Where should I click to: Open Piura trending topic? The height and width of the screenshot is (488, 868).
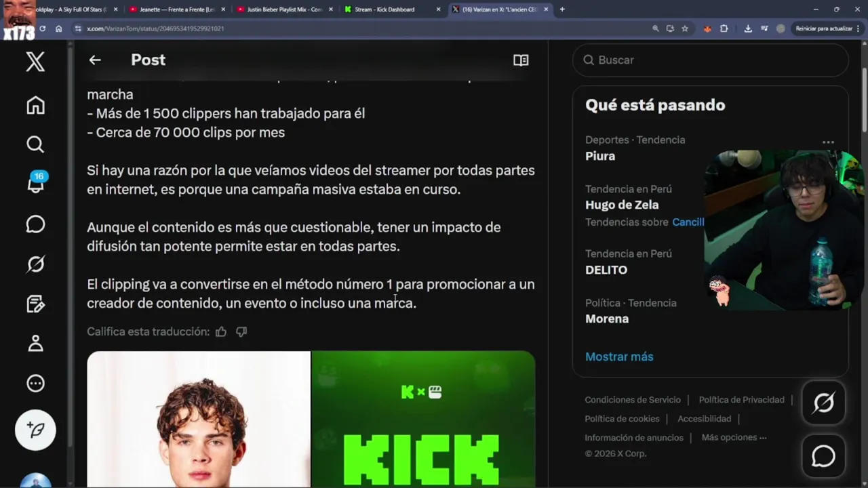pyautogui.click(x=600, y=156)
